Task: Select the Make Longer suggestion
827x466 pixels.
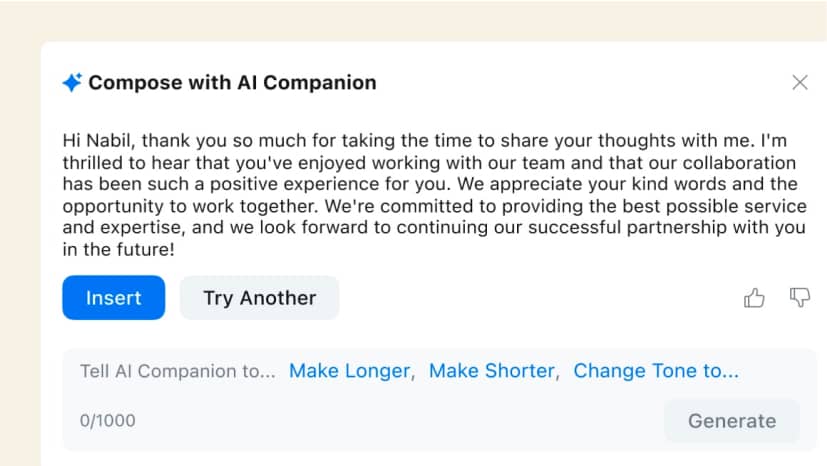Action: point(350,371)
